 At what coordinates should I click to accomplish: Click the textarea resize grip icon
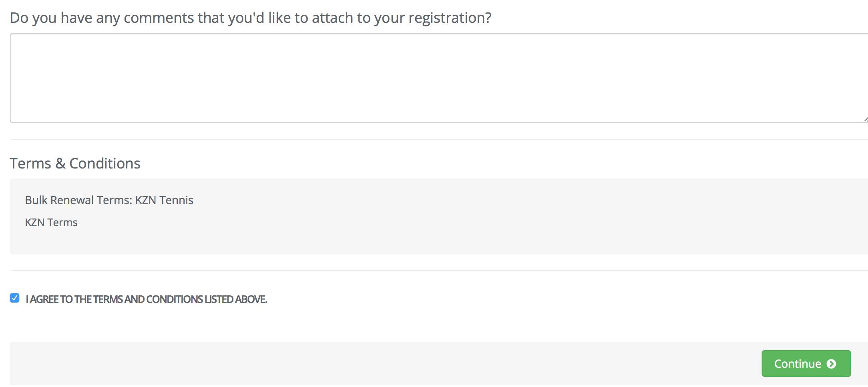pos(866,119)
